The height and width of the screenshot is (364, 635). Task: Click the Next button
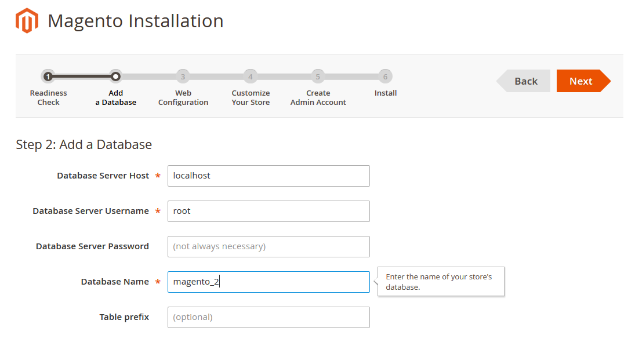pyautogui.click(x=583, y=81)
